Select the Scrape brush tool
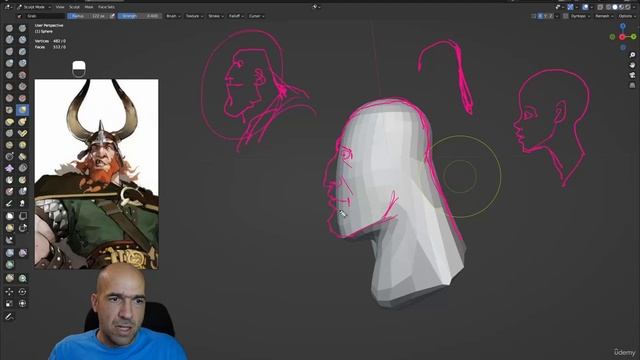Screen dimensions: 640x360 [x=9, y=98]
